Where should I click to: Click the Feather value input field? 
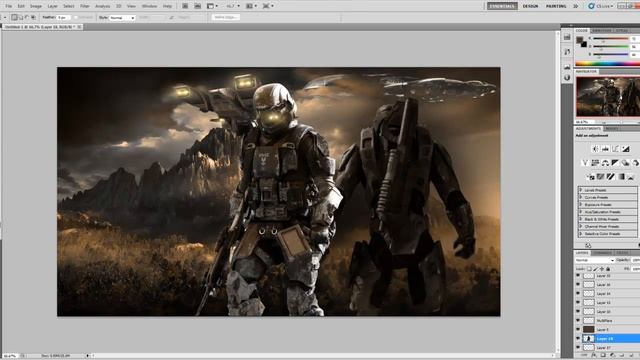pyautogui.click(x=63, y=18)
